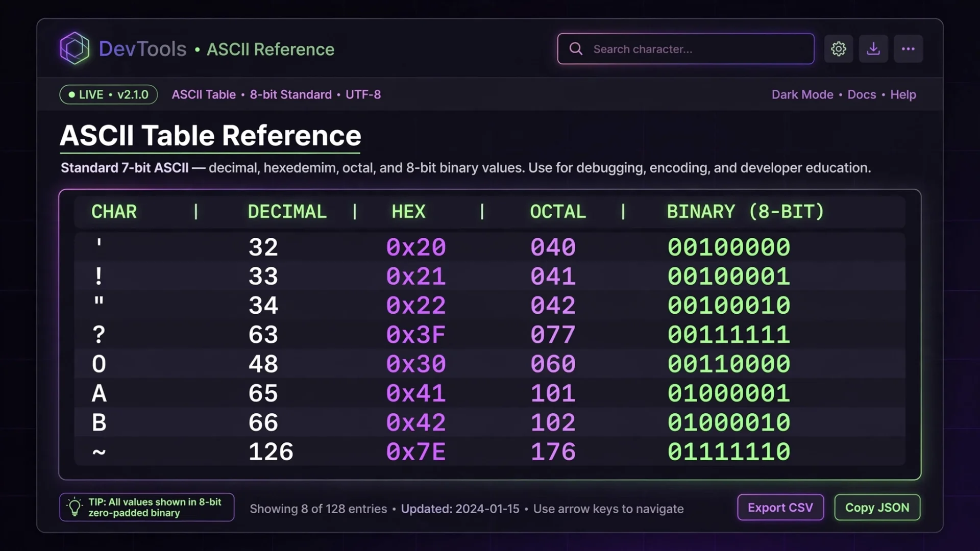Select hex value 0x22
Image resolution: width=980 pixels, height=551 pixels.
pyautogui.click(x=416, y=306)
